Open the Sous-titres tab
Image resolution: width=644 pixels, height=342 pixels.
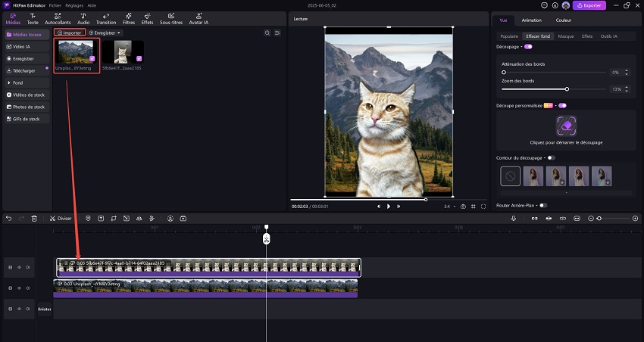point(171,19)
